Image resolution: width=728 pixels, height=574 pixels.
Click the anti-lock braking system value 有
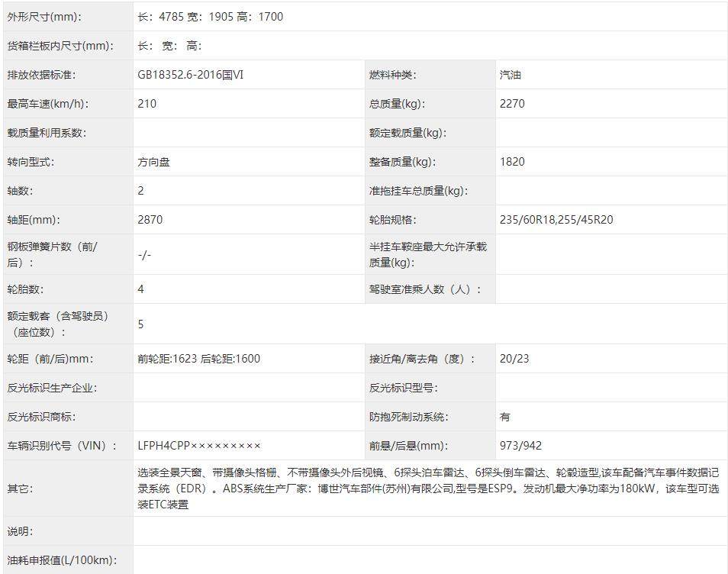point(505,417)
